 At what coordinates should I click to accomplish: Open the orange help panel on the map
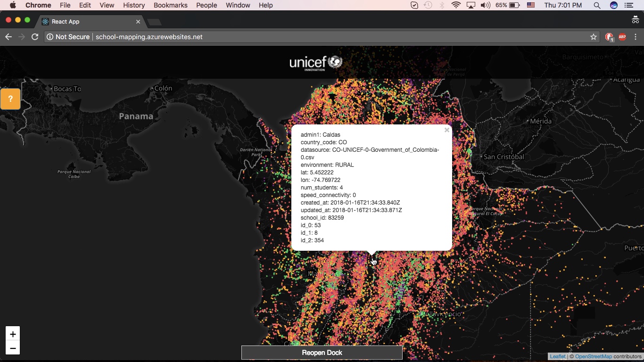pos(10,99)
